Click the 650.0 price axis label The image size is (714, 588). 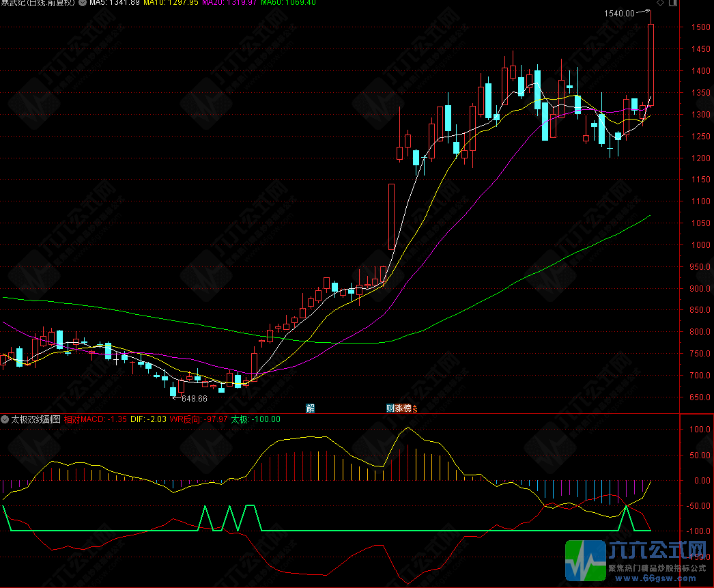click(700, 397)
